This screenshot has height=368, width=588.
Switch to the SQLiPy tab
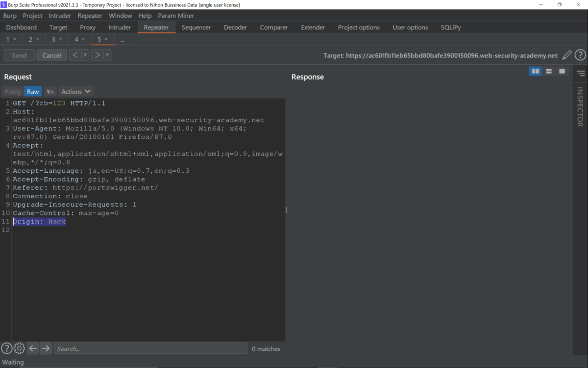click(x=451, y=27)
